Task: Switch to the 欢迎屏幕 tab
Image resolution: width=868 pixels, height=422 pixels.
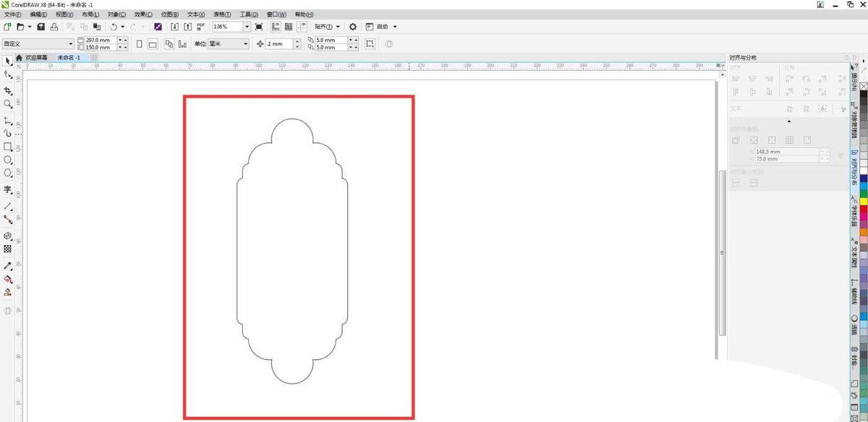Action: 36,57
